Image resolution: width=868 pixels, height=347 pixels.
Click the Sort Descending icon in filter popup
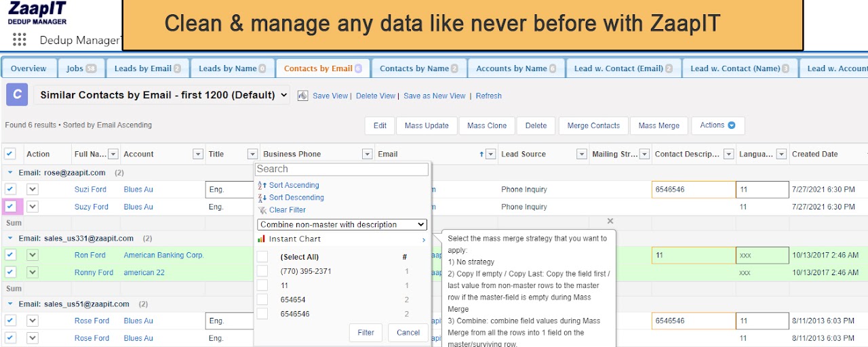(x=262, y=197)
